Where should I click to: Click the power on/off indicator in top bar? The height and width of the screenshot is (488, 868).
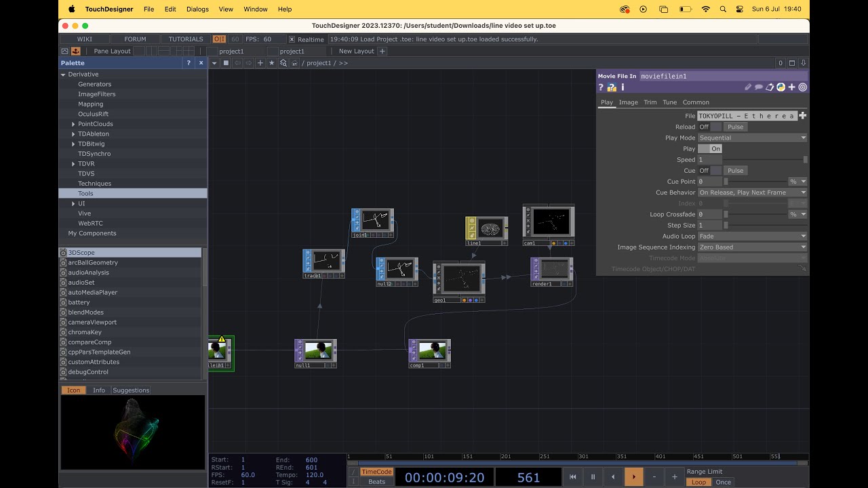pos(219,39)
